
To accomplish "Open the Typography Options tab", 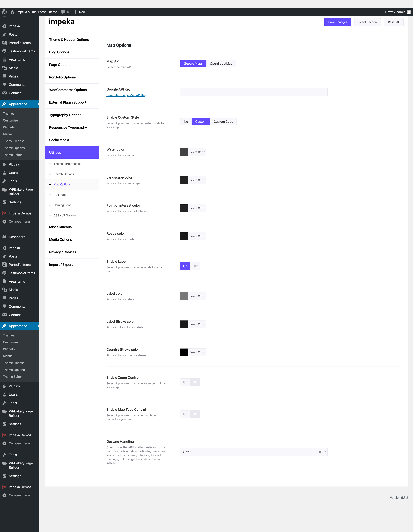I will point(65,115).
